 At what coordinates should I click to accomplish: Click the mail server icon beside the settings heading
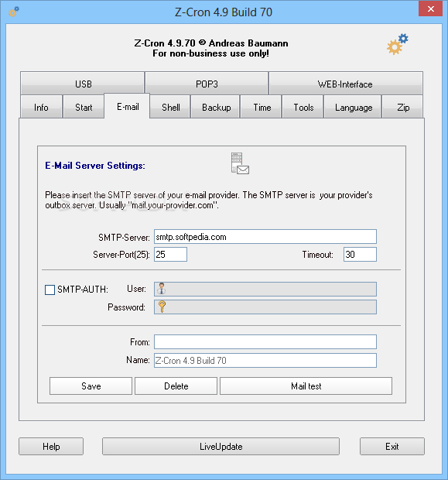pyautogui.click(x=240, y=163)
